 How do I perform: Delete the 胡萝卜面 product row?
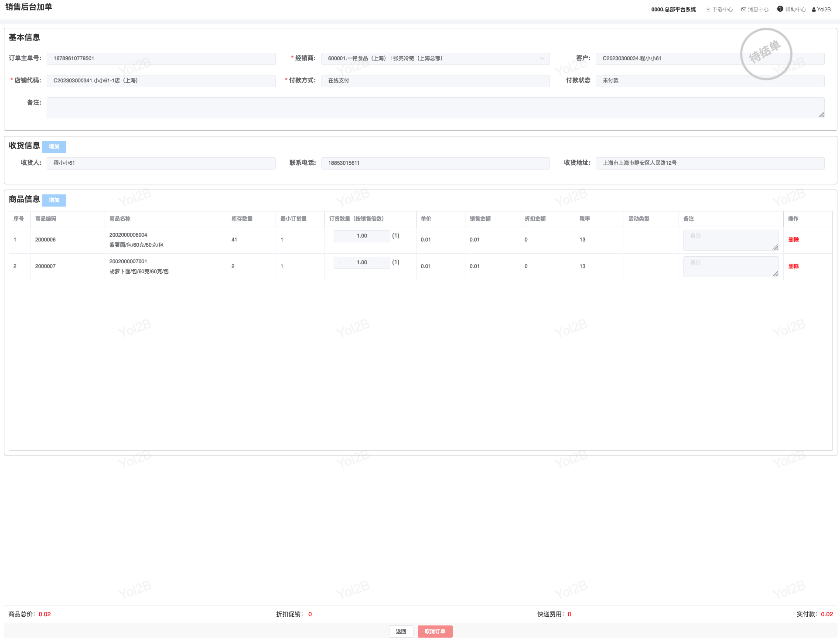click(793, 266)
